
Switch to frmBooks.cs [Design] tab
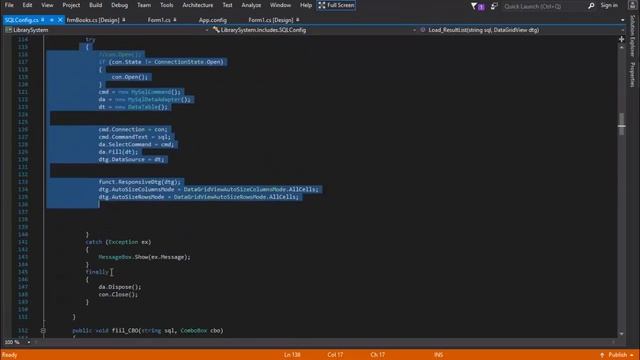(x=93, y=20)
